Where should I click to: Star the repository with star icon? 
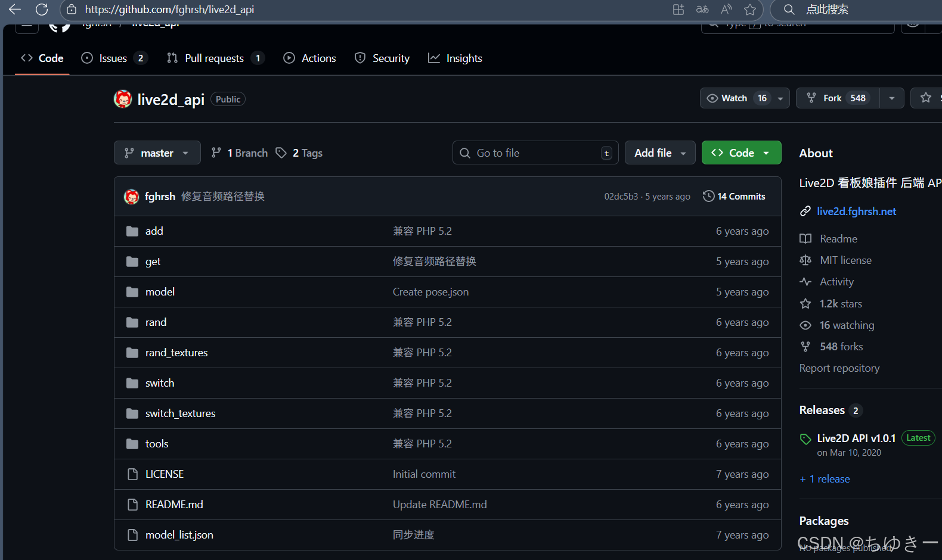(x=926, y=98)
